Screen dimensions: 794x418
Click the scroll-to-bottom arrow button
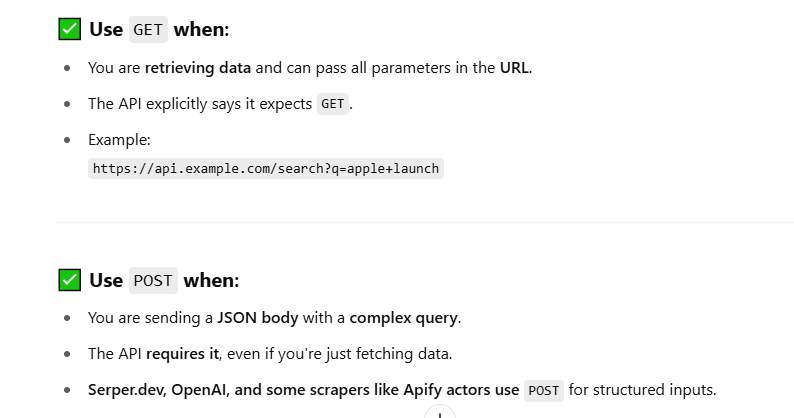(440, 412)
